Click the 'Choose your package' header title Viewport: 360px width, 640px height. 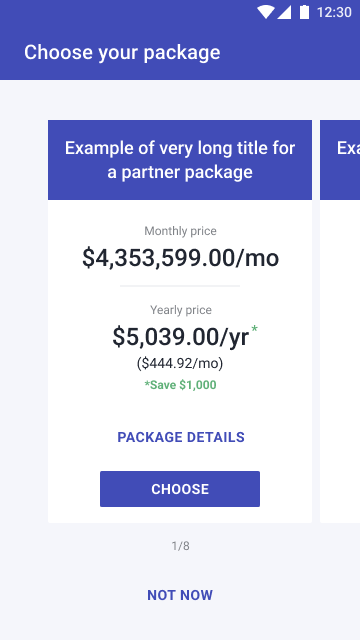(x=122, y=53)
